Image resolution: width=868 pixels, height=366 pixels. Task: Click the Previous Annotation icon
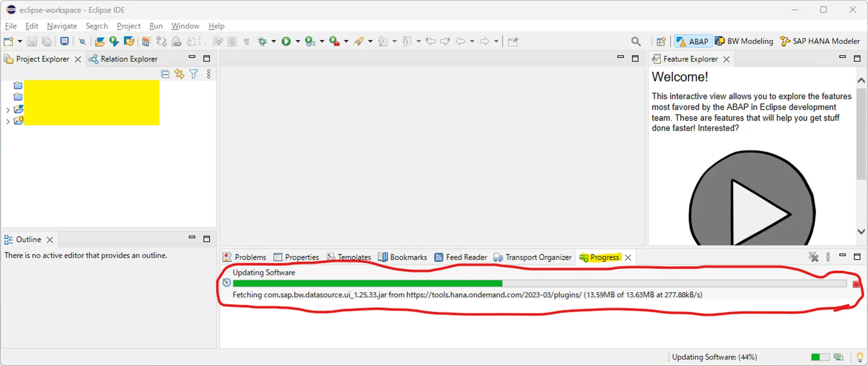(x=407, y=41)
